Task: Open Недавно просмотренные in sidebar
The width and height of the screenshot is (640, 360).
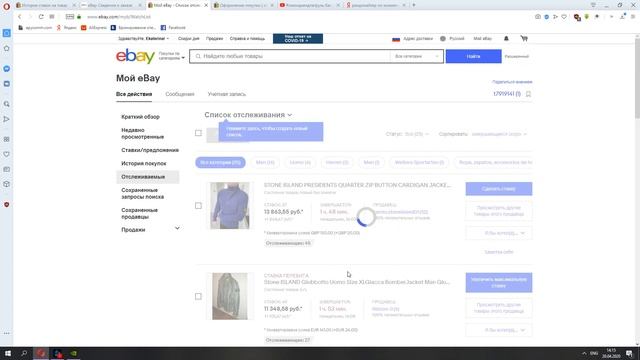Action: pyautogui.click(x=142, y=133)
